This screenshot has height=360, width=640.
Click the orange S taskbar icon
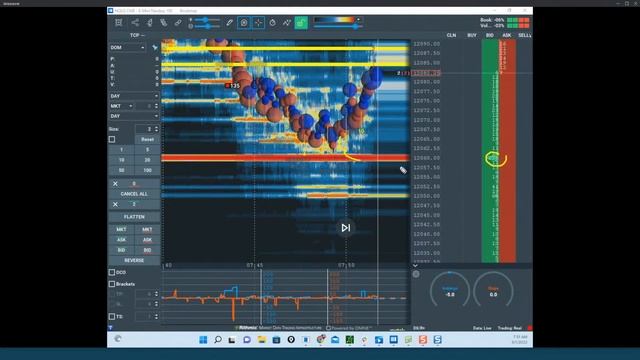point(423,340)
